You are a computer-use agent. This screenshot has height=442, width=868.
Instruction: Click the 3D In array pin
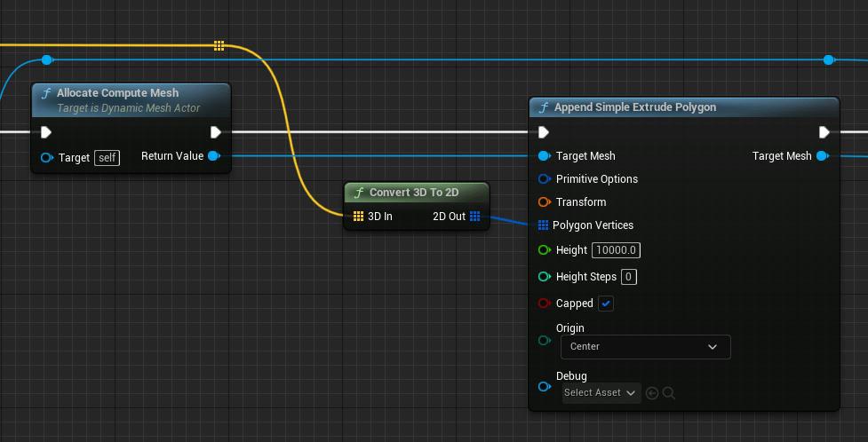pyautogui.click(x=358, y=217)
